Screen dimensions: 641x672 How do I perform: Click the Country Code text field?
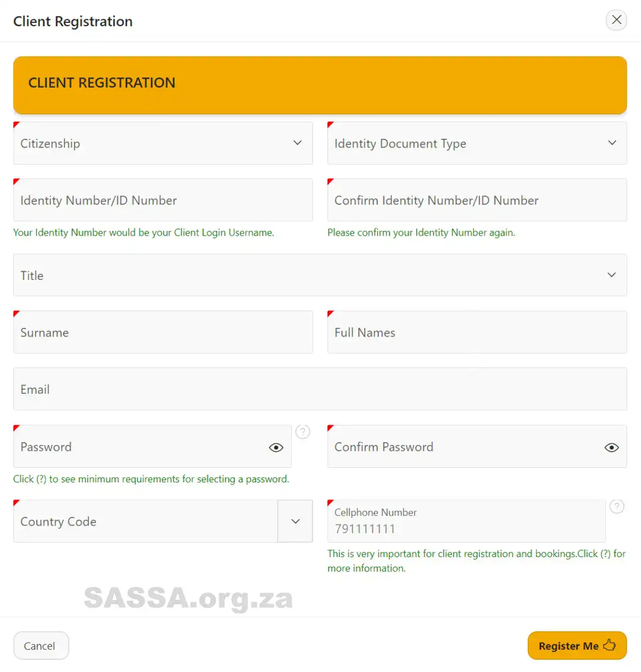(x=145, y=521)
